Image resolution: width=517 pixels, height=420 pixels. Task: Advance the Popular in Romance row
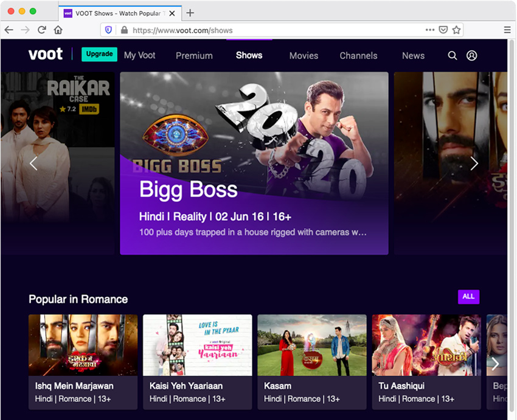point(495,363)
